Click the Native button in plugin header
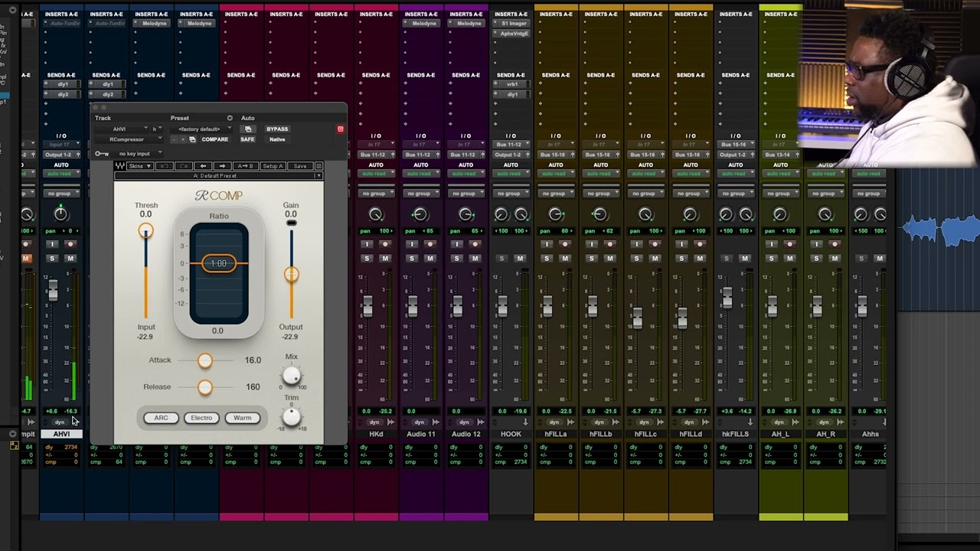 coord(277,139)
